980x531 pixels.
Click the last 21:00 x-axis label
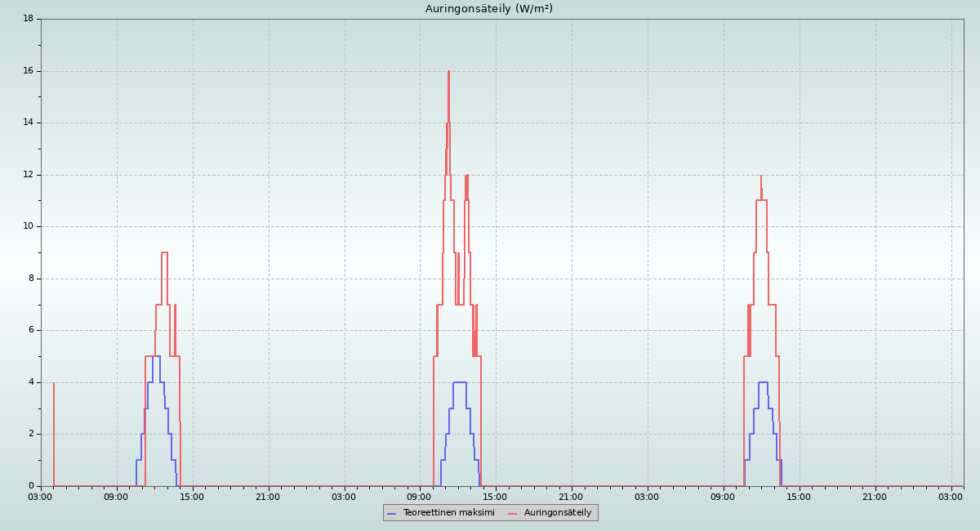coord(875,497)
